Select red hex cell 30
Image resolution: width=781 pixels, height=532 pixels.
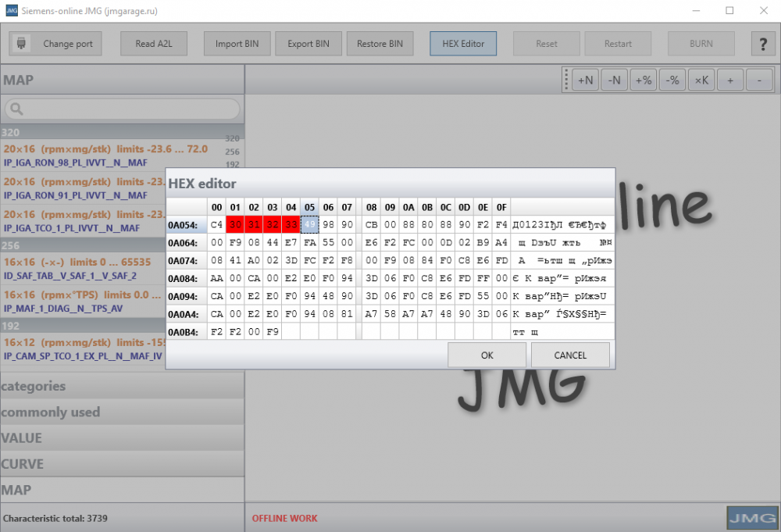(235, 225)
